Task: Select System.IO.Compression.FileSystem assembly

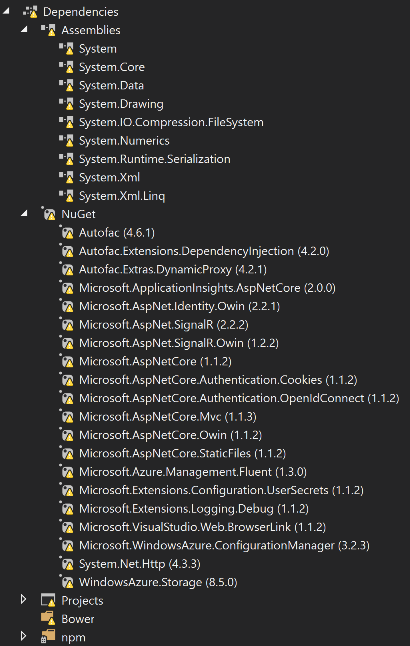Action: pos(171,122)
